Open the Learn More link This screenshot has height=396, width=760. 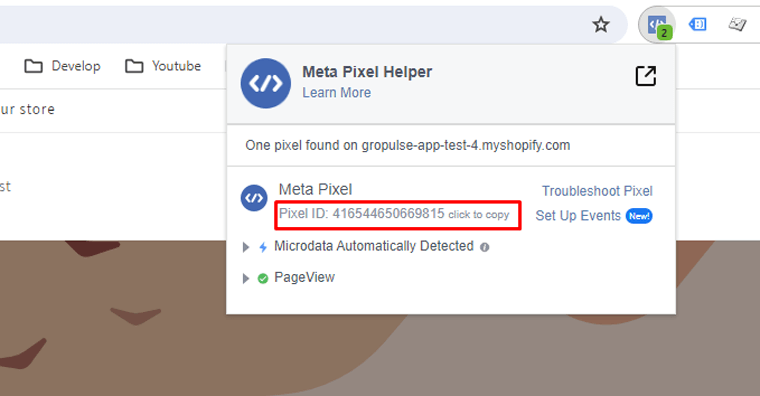tap(336, 93)
